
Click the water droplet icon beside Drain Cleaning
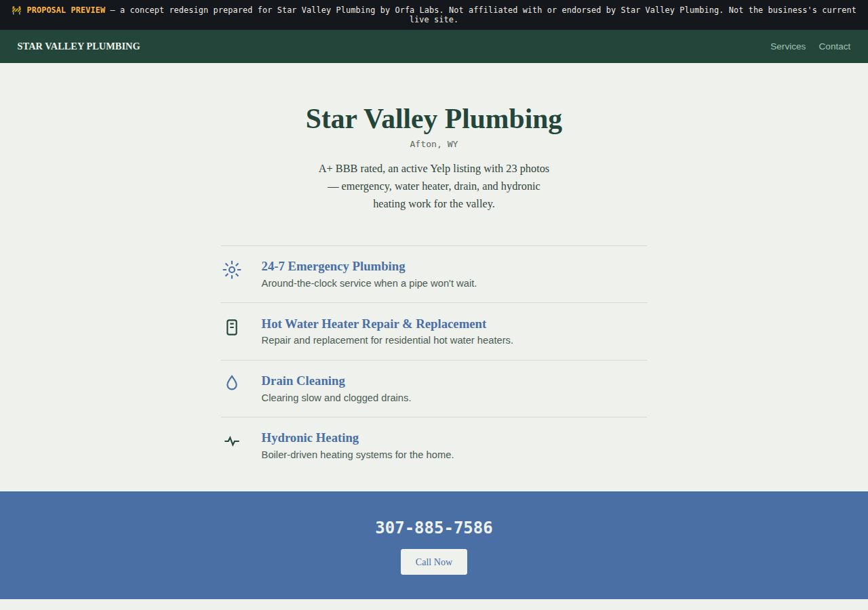(232, 383)
